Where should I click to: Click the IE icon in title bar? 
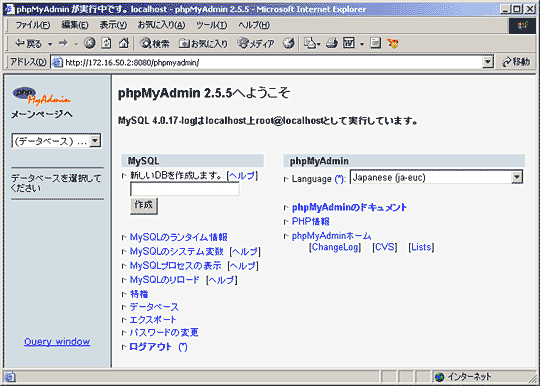tap(9, 9)
